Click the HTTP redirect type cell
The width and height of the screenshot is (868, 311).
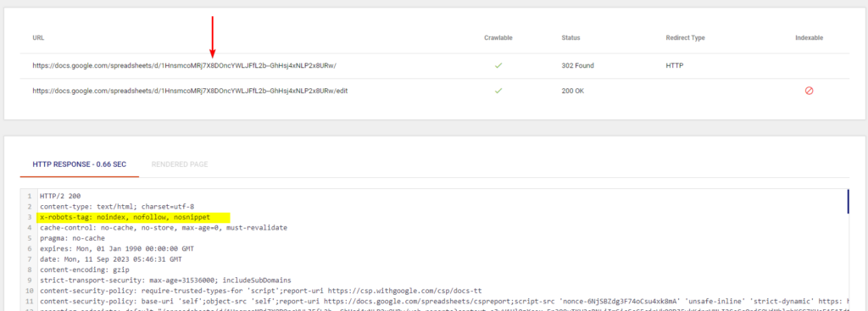tap(674, 65)
